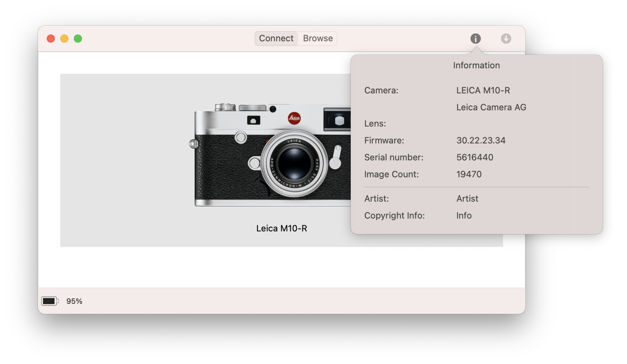627x364 pixels.
Task: Open the Camera details row showing LEICA M10-R
Action: tap(483, 90)
